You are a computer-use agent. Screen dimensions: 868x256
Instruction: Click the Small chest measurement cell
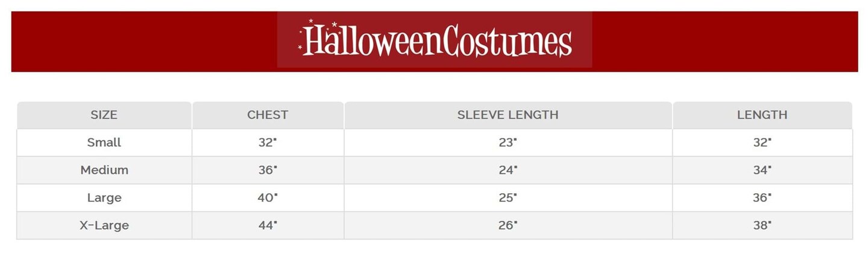268,142
